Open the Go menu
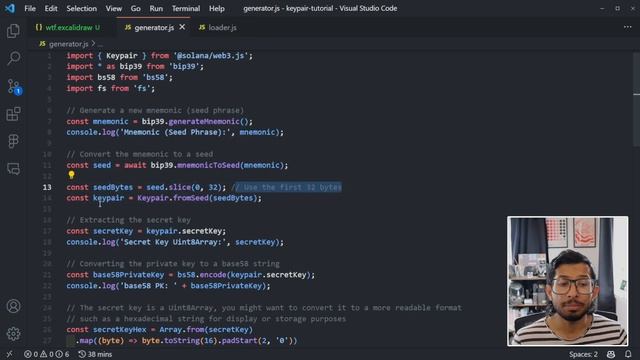Image resolution: width=640 pixels, height=360 pixels. (136, 8)
